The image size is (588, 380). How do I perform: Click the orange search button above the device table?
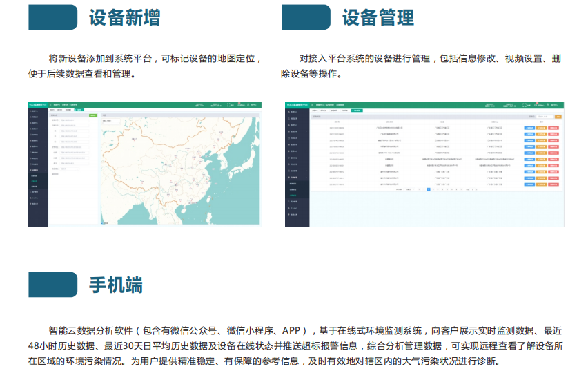point(558,117)
